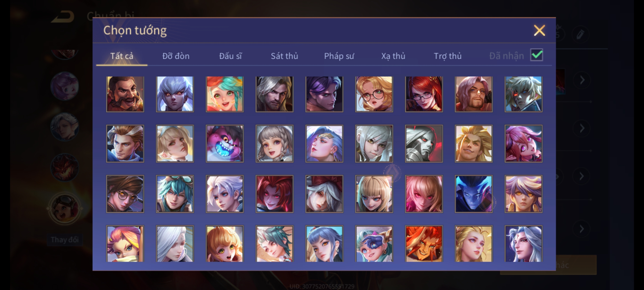Pick the teal-haired hero wearing goggles
Screen dimensions: 644x290
(x=175, y=194)
